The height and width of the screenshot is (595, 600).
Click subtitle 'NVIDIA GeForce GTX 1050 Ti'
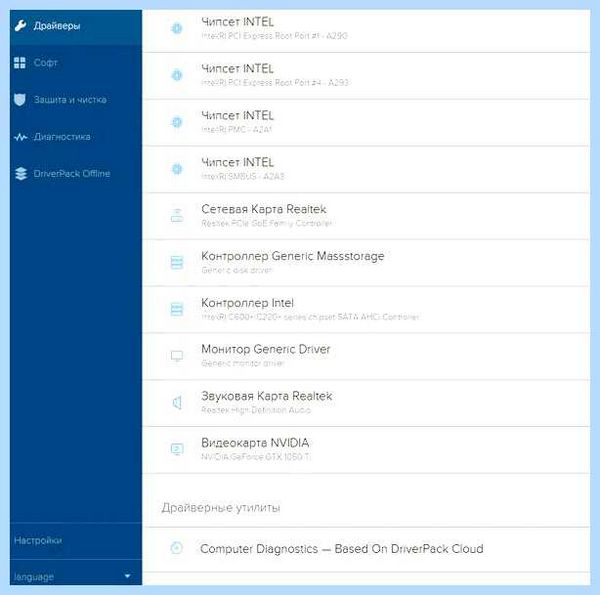256,457
